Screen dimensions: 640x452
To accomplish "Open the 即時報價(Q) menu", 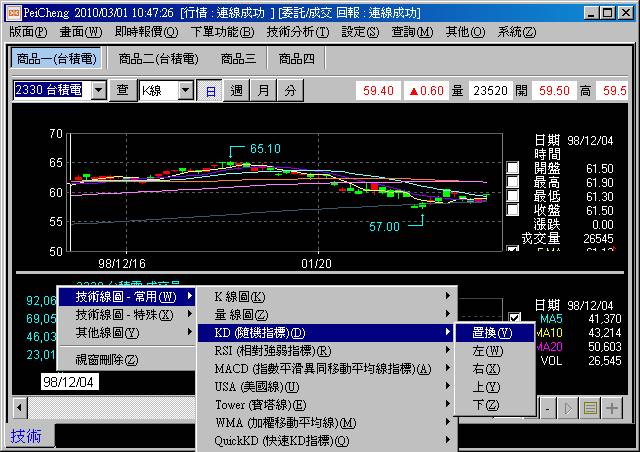I will pyautogui.click(x=147, y=31).
